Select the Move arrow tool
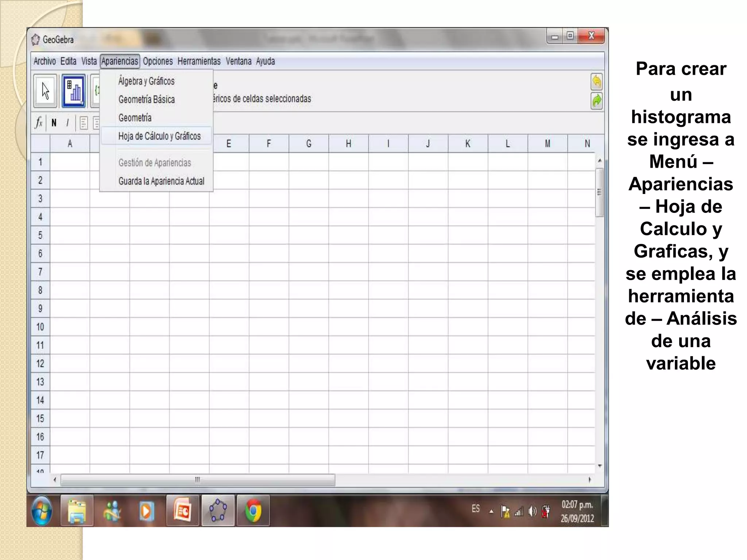This screenshot has height=560, width=747. pyautogui.click(x=45, y=91)
